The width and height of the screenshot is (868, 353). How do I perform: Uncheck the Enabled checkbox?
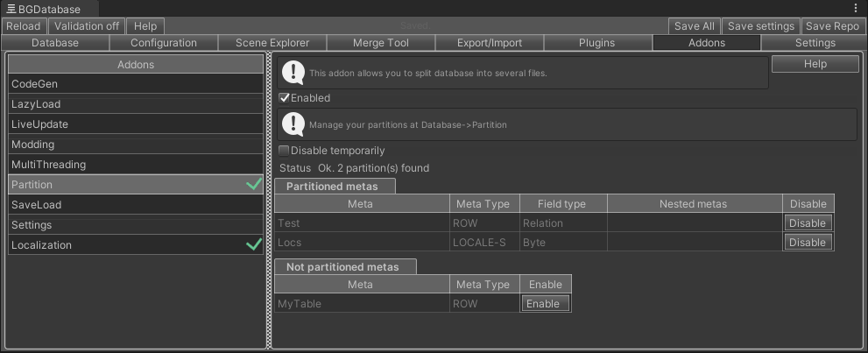tap(285, 98)
